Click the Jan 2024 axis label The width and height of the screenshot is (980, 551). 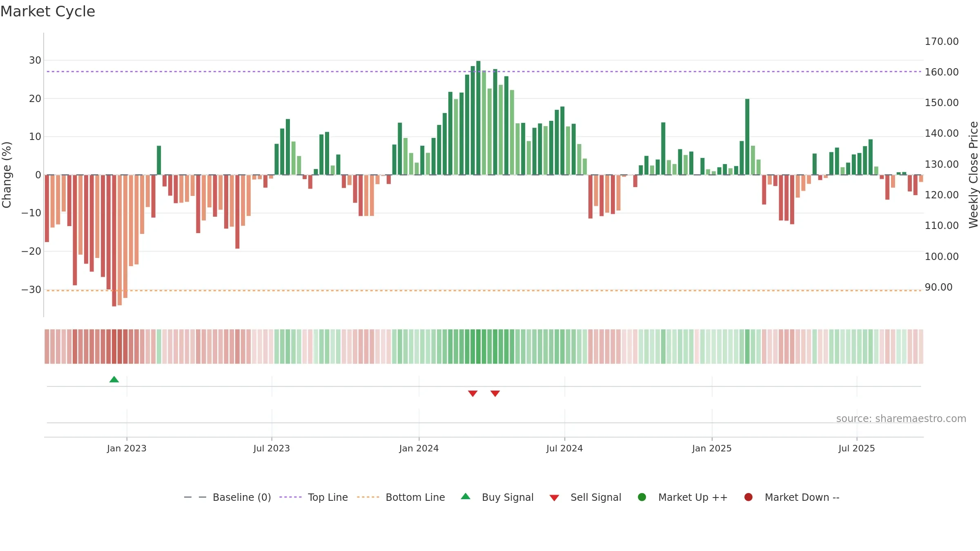[419, 448]
